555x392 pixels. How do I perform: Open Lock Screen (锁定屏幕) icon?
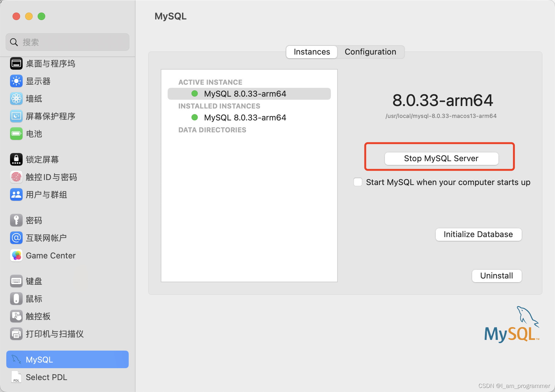16,160
